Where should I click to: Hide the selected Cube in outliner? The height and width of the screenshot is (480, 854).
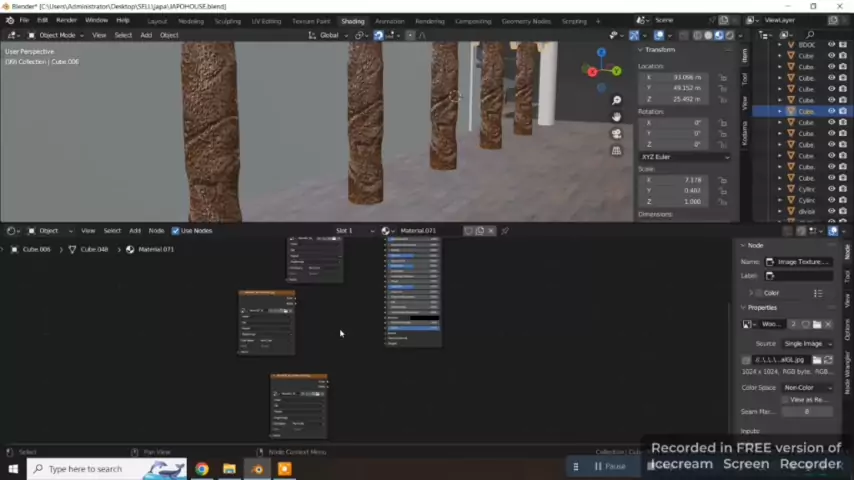[831, 111]
